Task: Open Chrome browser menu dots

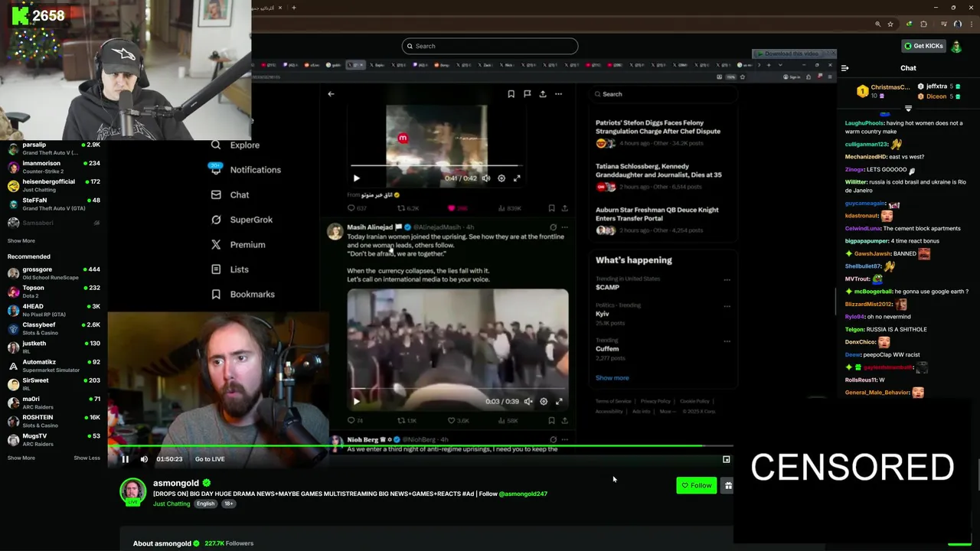Action: pos(970,24)
